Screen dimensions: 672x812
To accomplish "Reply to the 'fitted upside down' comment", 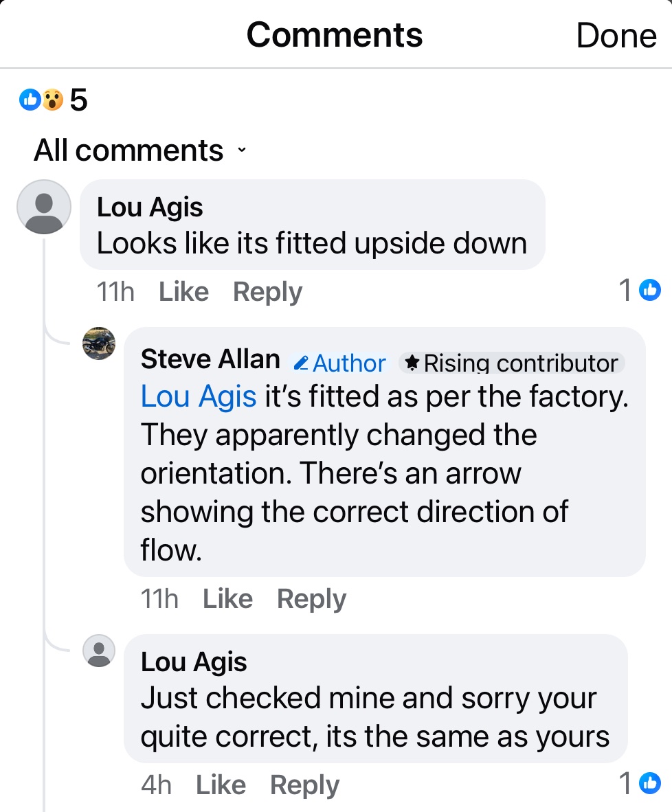I will coord(267,292).
